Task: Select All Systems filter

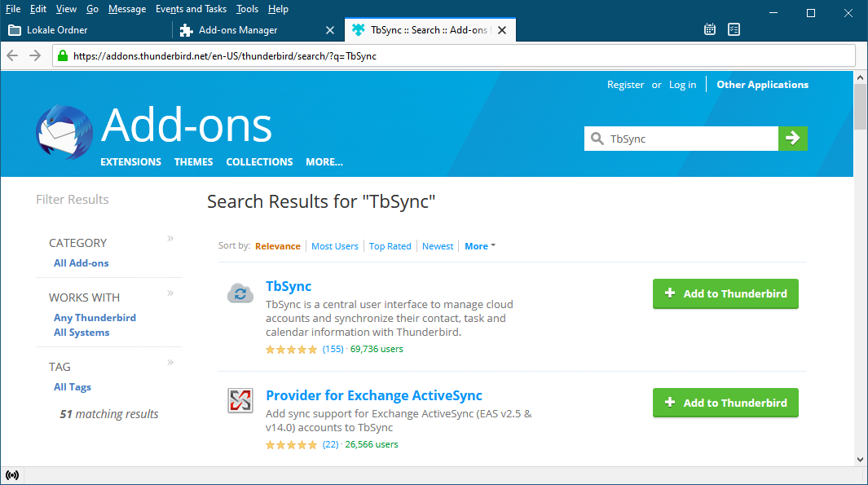Action: [x=82, y=333]
